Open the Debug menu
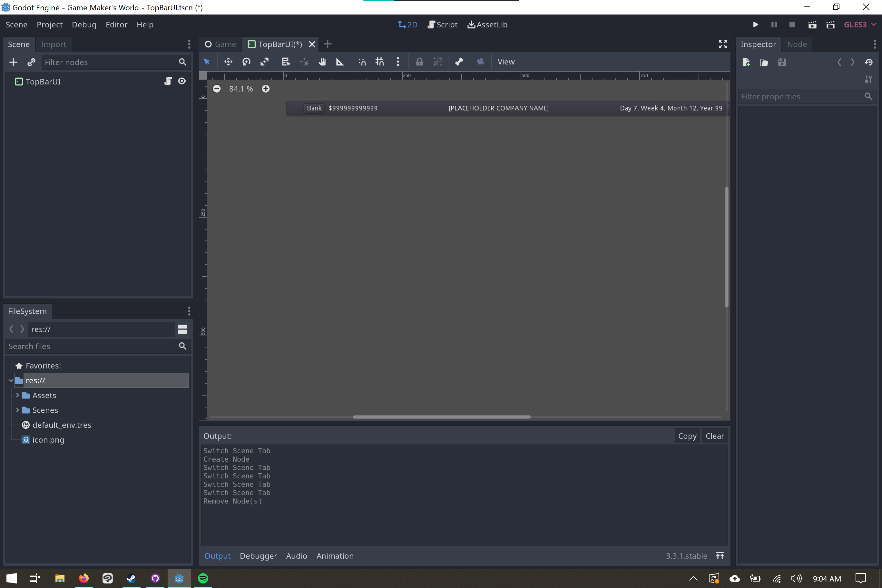882x588 pixels. point(84,24)
